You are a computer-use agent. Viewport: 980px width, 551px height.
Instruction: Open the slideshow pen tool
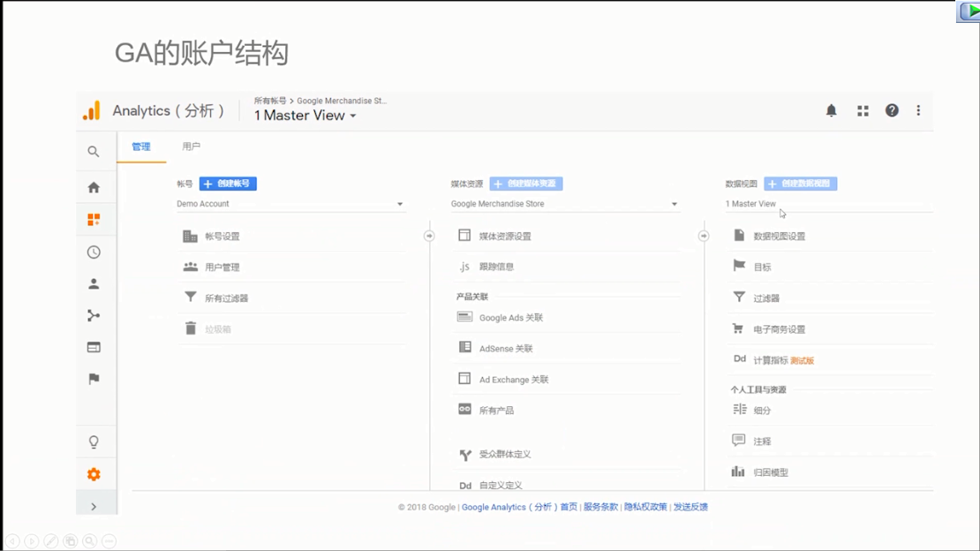[51, 541]
